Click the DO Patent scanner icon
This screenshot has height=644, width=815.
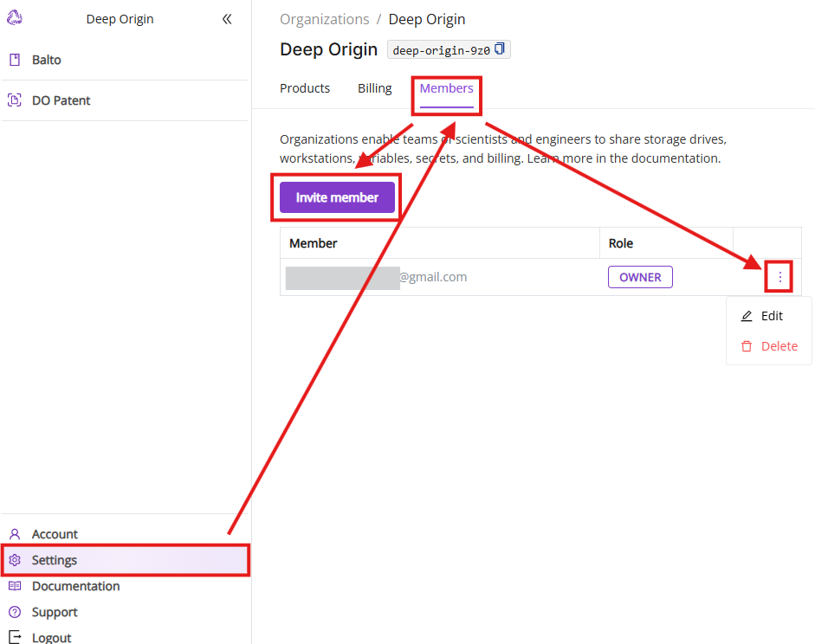[14, 100]
